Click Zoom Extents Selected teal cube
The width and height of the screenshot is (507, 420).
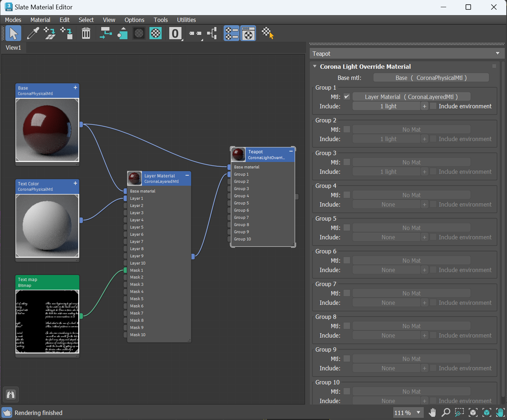[x=487, y=412]
